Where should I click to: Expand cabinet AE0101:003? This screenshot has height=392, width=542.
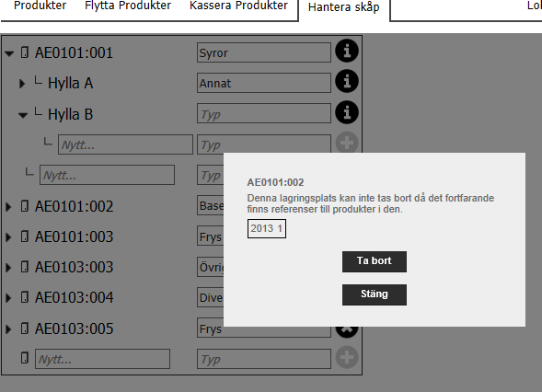(x=8, y=237)
